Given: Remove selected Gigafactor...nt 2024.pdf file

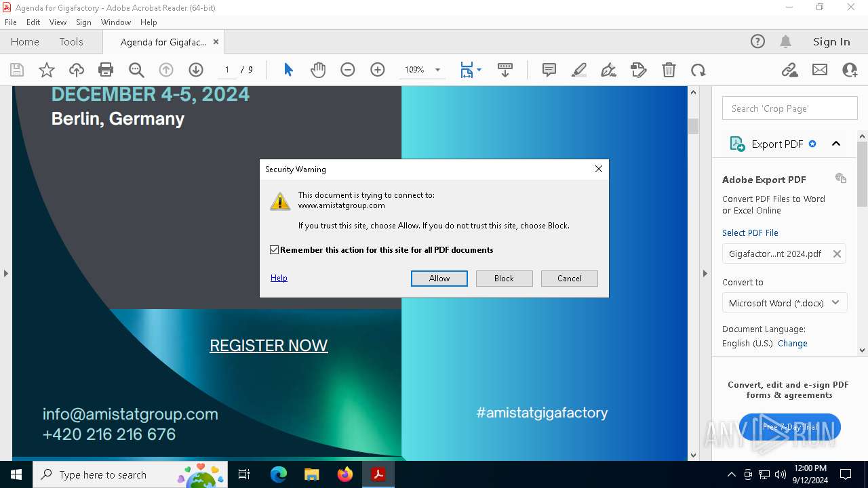Looking at the screenshot, I should point(837,253).
